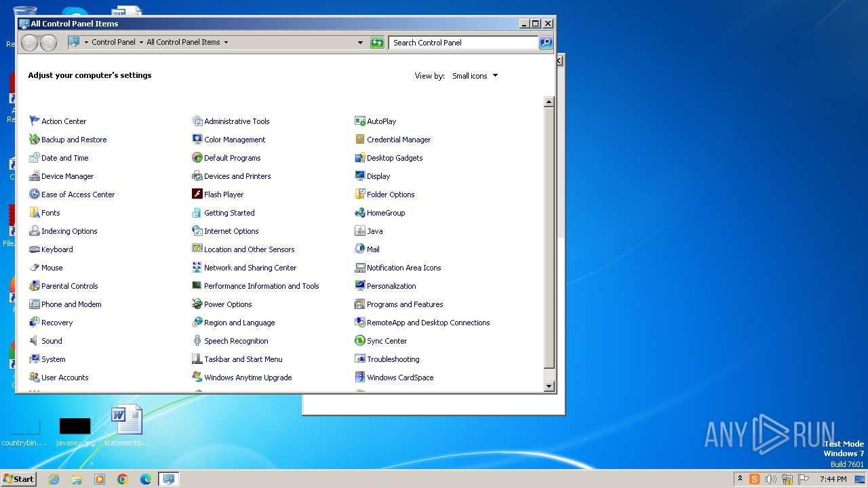Open the Default Programs icon
This screenshot has height=488, width=868.
(197, 158)
